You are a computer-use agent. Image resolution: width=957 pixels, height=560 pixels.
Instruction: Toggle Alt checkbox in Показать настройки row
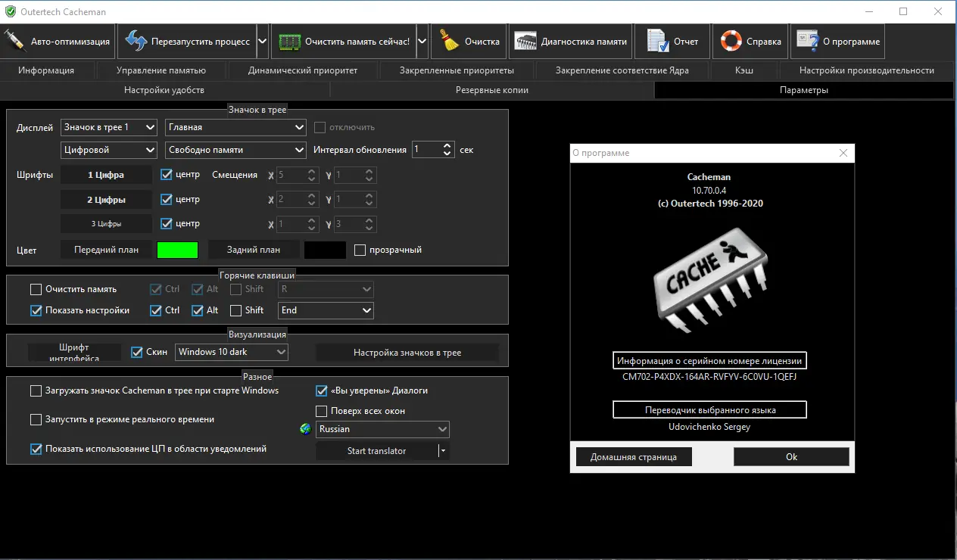[x=197, y=310]
